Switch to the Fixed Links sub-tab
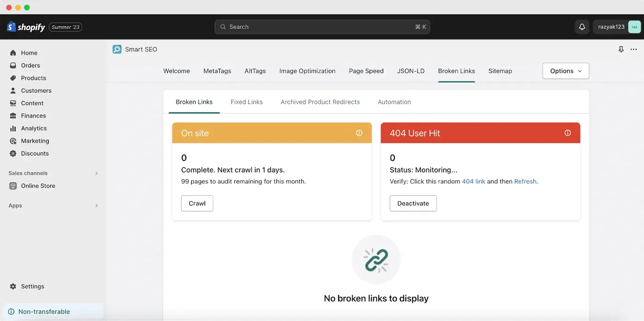This screenshot has height=321, width=644. point(247,102)
